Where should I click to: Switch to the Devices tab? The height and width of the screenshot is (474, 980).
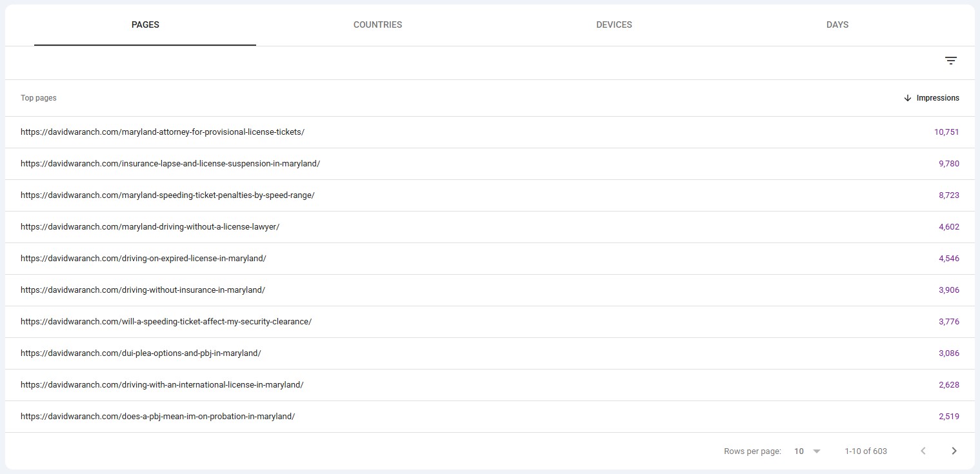[614, 25]
